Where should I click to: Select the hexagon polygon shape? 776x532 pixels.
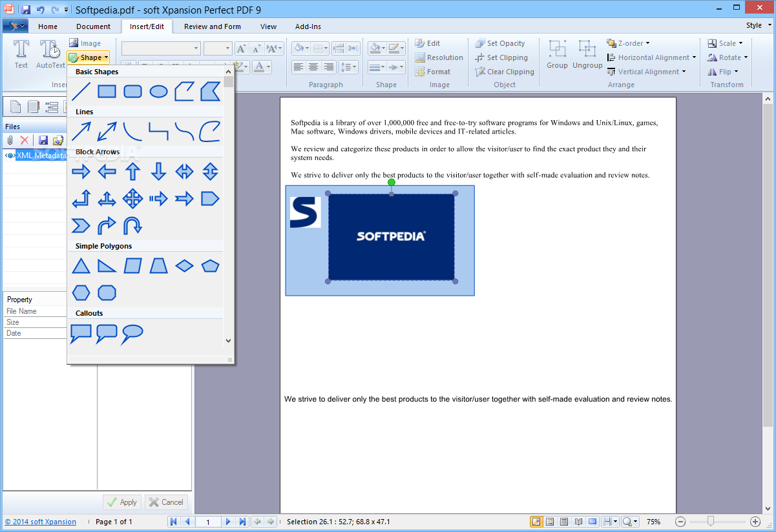tap(81, 293)
